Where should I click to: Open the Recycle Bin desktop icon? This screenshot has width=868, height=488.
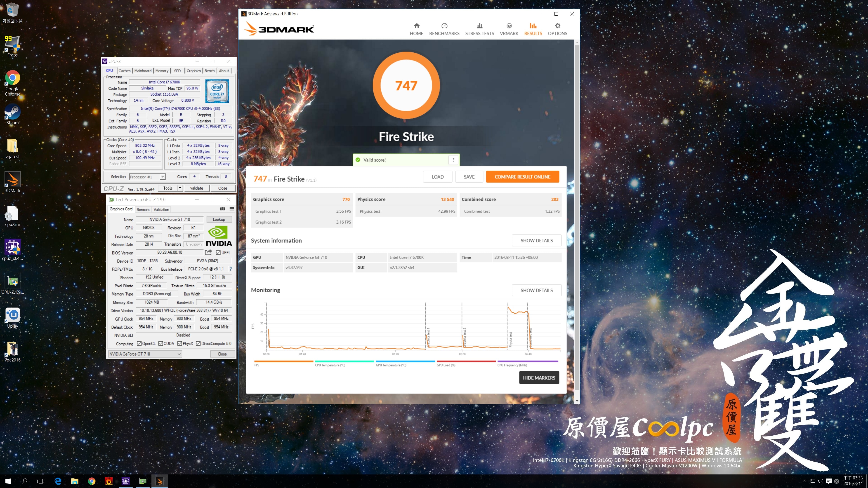click(12, 13)
